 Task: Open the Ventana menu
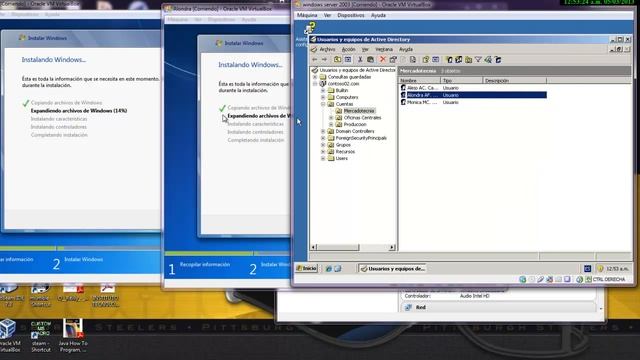click(x=384, y=49)
